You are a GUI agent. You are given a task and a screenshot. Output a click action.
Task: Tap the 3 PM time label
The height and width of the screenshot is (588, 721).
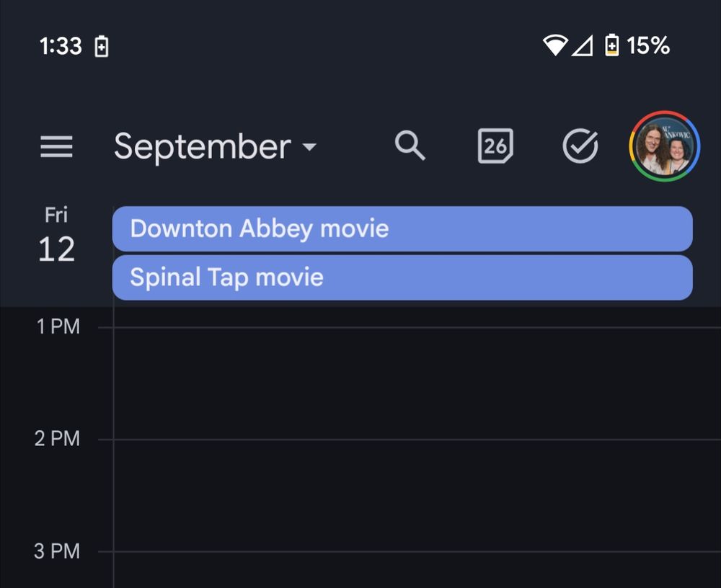(x=56, y=551)
